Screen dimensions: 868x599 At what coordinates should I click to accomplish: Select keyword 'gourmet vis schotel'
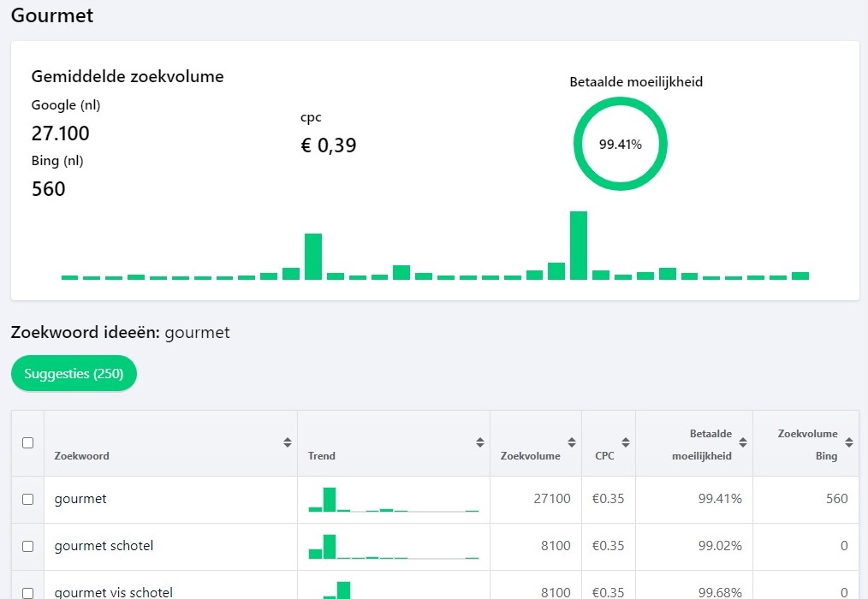coord(114,592)
